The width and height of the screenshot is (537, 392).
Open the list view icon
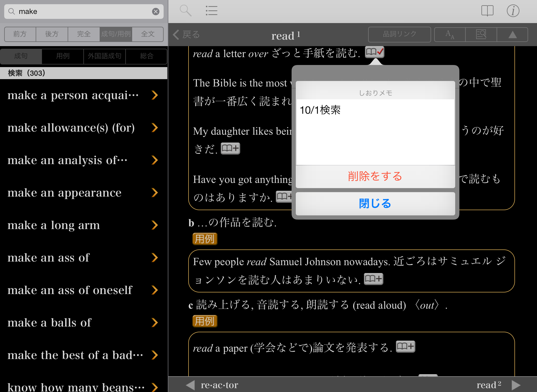(211, 11)
